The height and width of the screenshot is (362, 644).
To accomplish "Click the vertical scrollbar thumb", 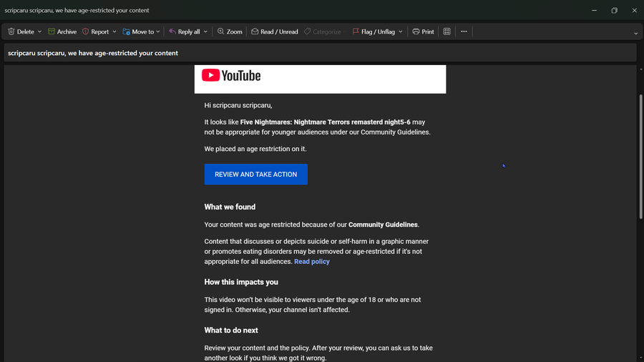I will coord(640,156).
